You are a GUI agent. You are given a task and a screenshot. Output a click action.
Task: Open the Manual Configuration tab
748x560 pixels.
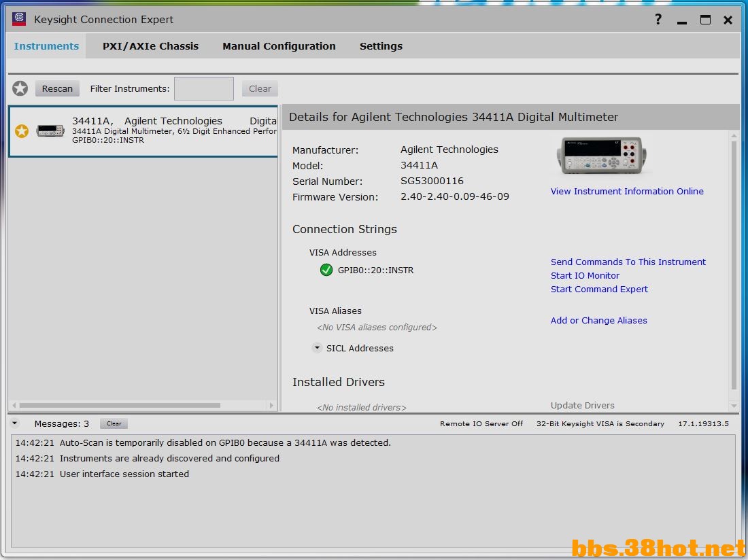(279, 46)
